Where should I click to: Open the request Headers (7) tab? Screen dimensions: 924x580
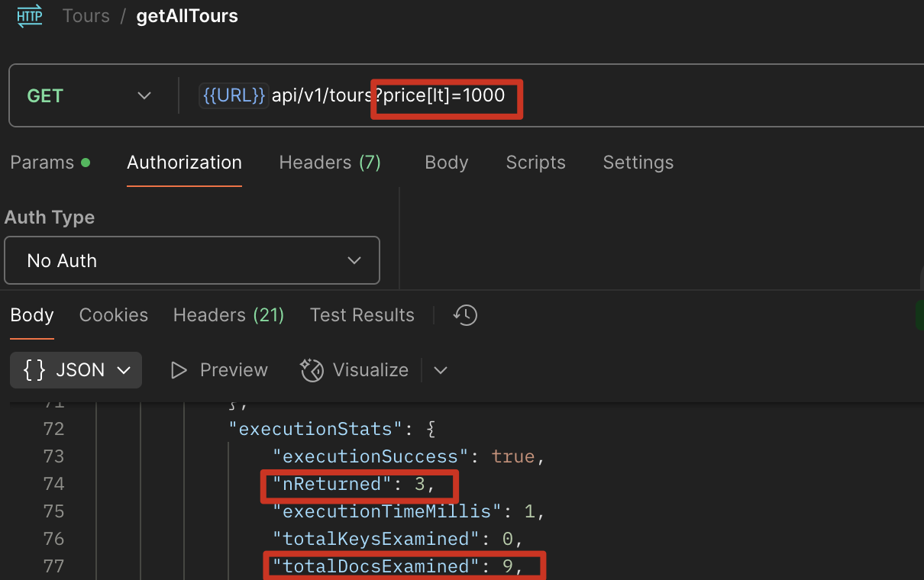[330, 163]
